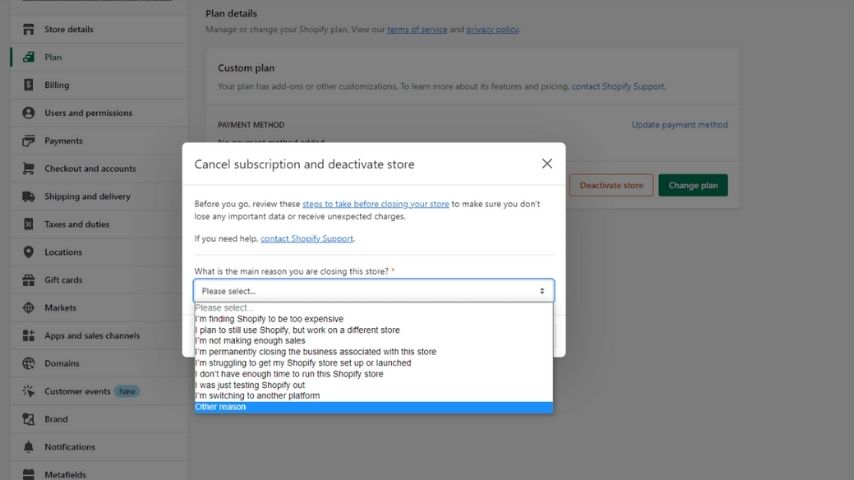854x480 pixels.
Task: Close the Cancel subscription dialog
Action: point(547,163)
